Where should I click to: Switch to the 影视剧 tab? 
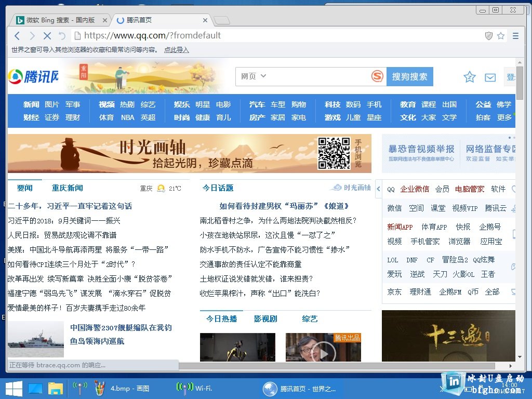(265, 318)
